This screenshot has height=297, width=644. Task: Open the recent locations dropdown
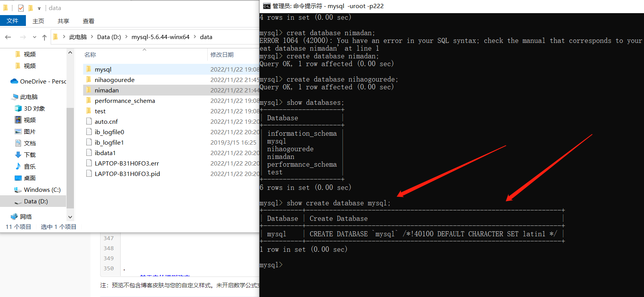click(34, 37)
